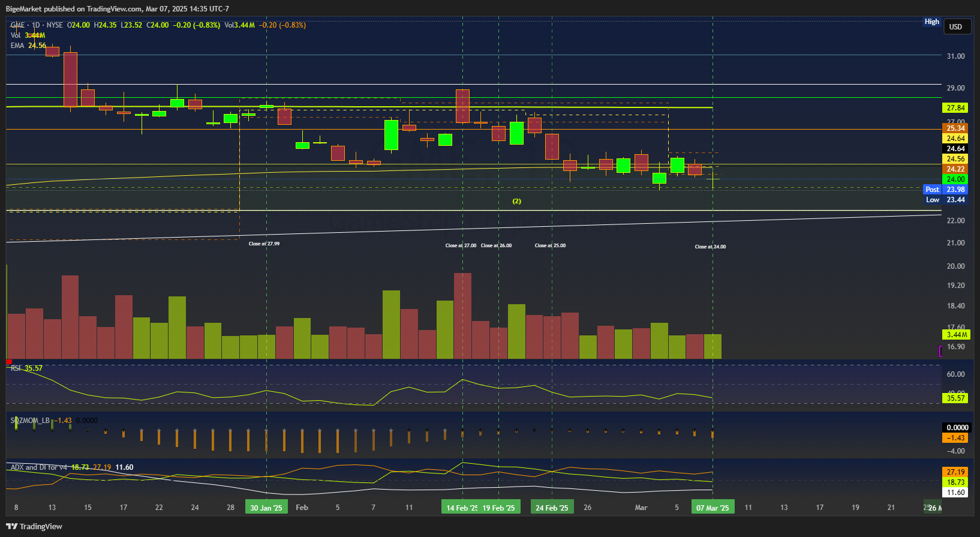Image resolution: width=980 pixels, height=537 pixels.
Task: Click the 3.44M volume axis label
Action: pyautogui.click(x=956, y=335)
